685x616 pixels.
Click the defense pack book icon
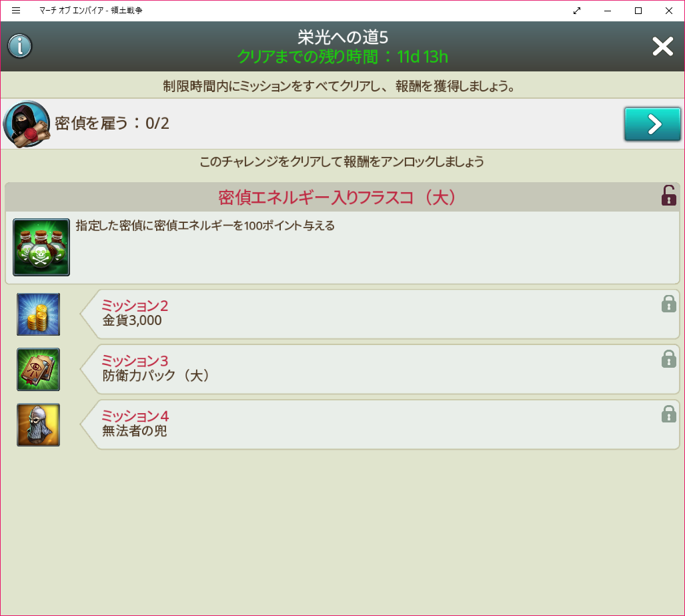click(39, 369)
